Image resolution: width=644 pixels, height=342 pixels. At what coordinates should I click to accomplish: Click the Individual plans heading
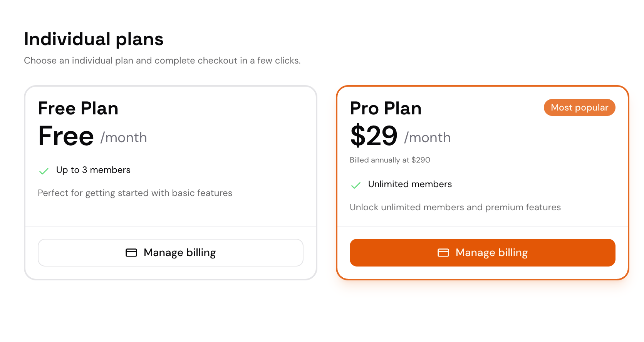pos(94,39)
